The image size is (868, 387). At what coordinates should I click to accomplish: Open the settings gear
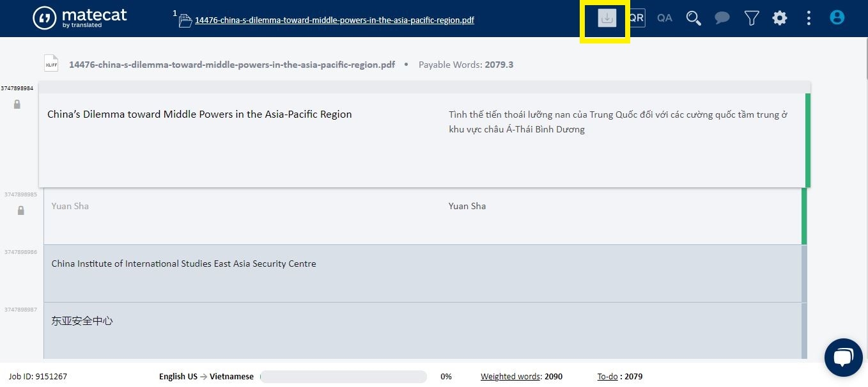780,18
